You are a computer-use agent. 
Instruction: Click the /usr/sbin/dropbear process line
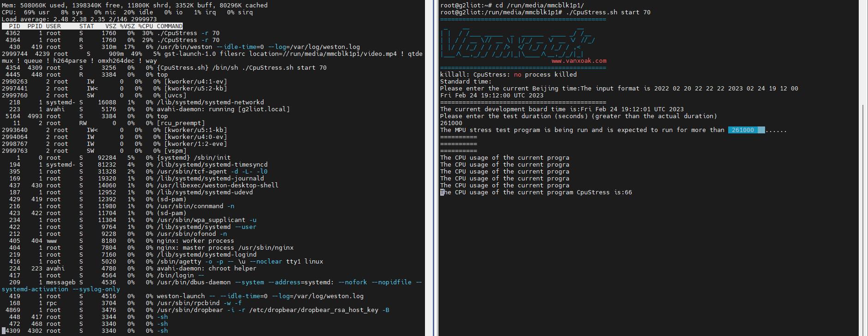coord(196,310)
